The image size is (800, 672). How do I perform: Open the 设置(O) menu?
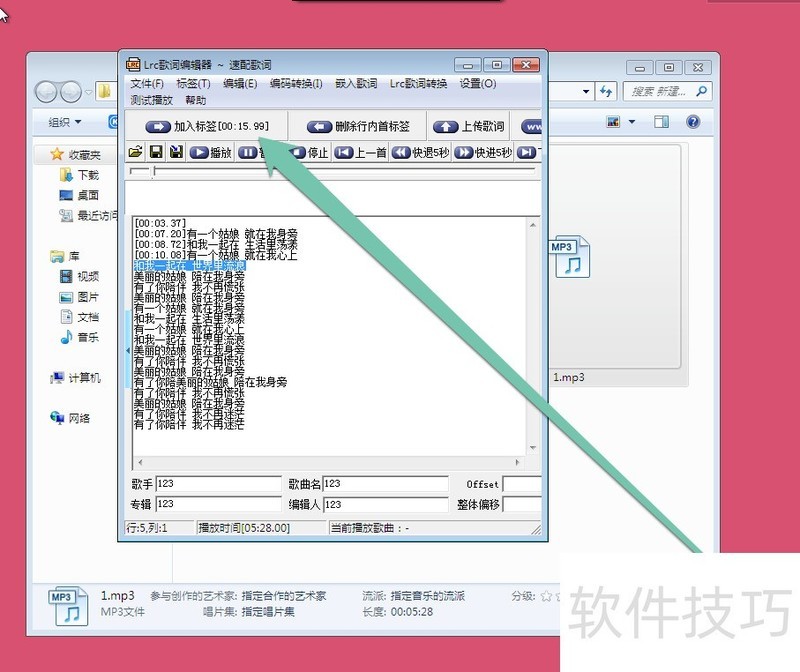(x=478, y=84)
